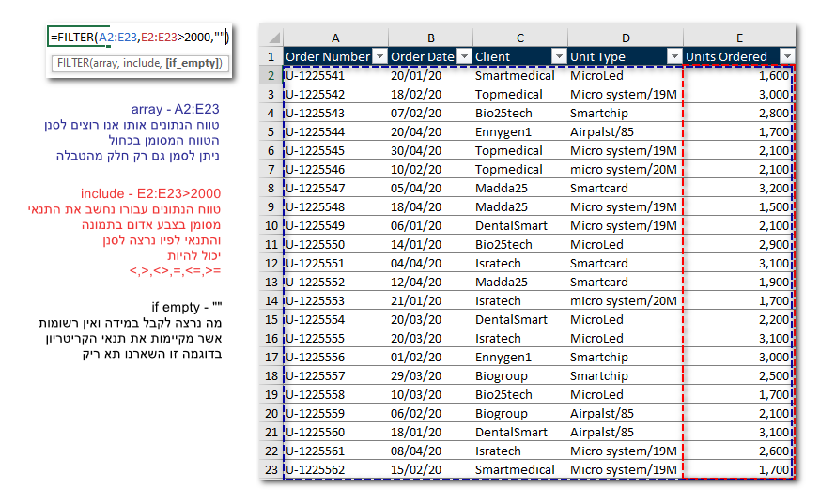Select row header 23
The image size is (820, 504).
pos(271,469)
